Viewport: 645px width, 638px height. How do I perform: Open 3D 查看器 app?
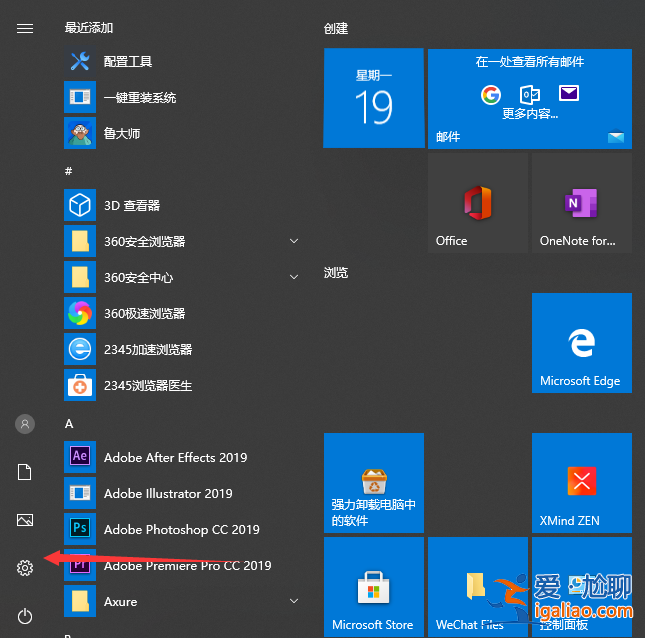183,205
